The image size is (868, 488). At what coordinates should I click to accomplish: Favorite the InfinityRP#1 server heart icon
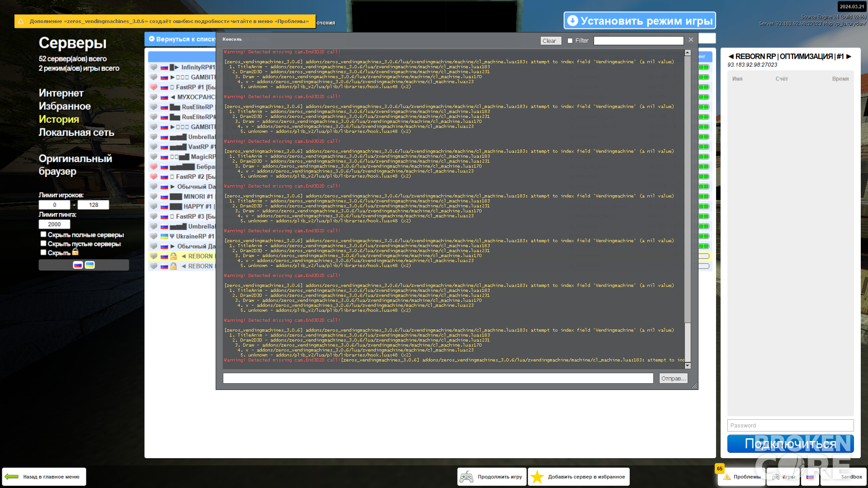[154, 67]
